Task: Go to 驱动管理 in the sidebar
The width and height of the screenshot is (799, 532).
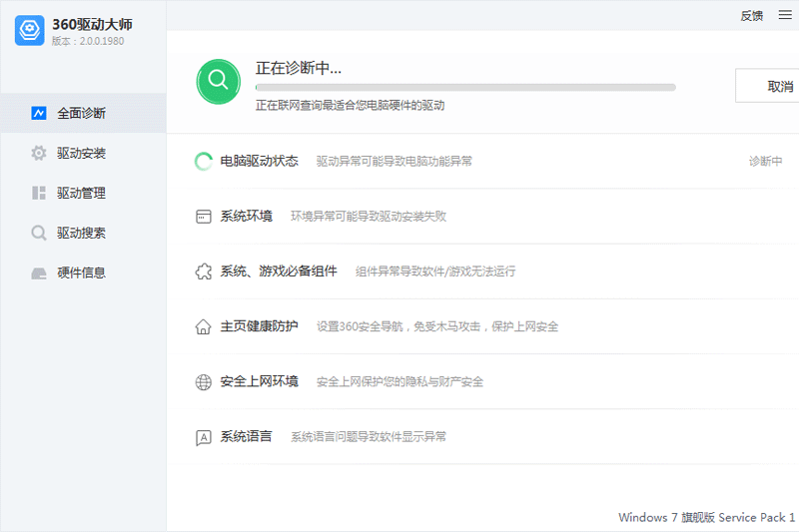Action: pos(81,193)
